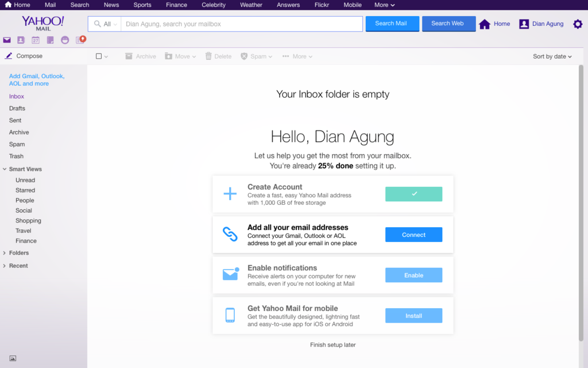This screenshot has height=368, width=588.
Task: Open Flickr in the top navigation bar
Action: pos(322,5)
